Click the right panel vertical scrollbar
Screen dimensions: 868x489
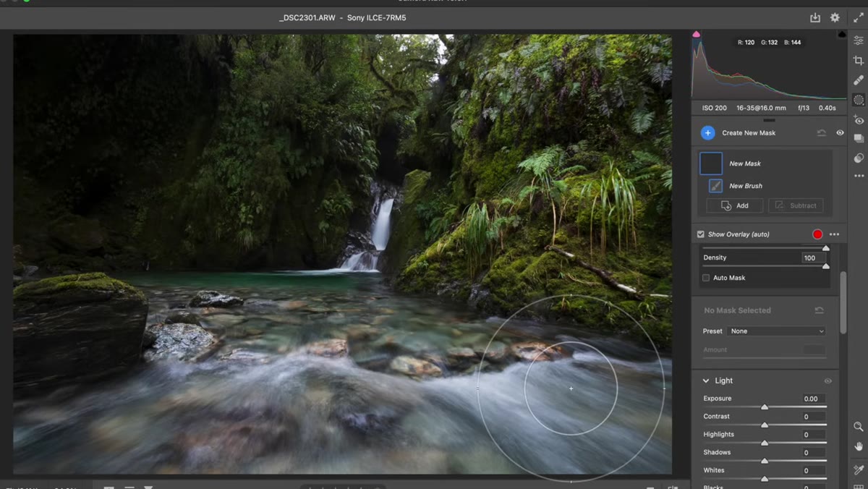point(843,302)
